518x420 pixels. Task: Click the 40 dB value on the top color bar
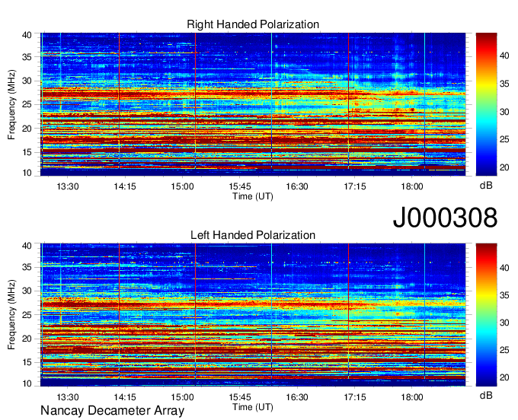tap(504, 56)
